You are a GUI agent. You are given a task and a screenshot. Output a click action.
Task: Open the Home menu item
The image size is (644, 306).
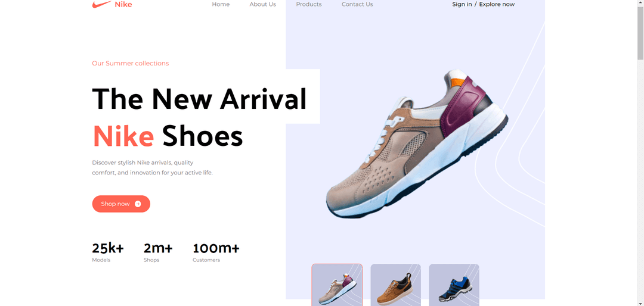point(221,5)
